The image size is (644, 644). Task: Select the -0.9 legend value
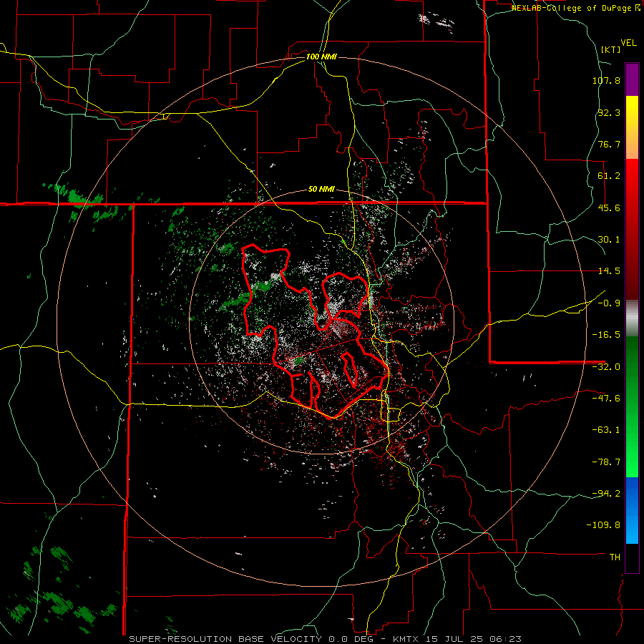click(x=609, y=303)
